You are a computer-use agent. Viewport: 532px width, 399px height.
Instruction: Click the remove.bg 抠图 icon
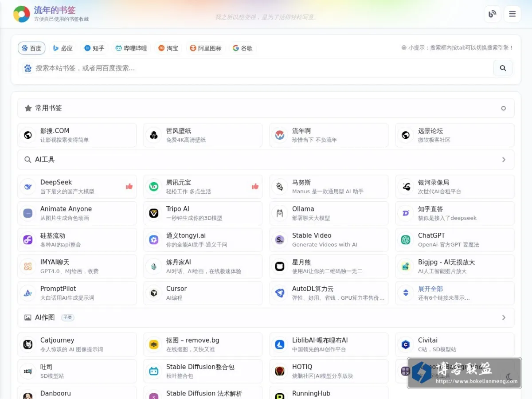coord(154,344)
